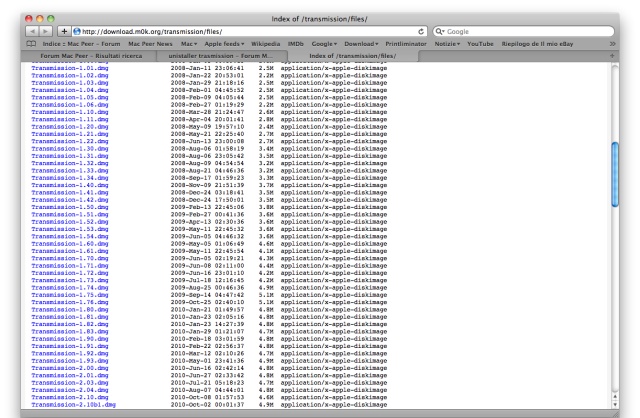Reload the page using the refresh icon

click(x=421, y=31)
